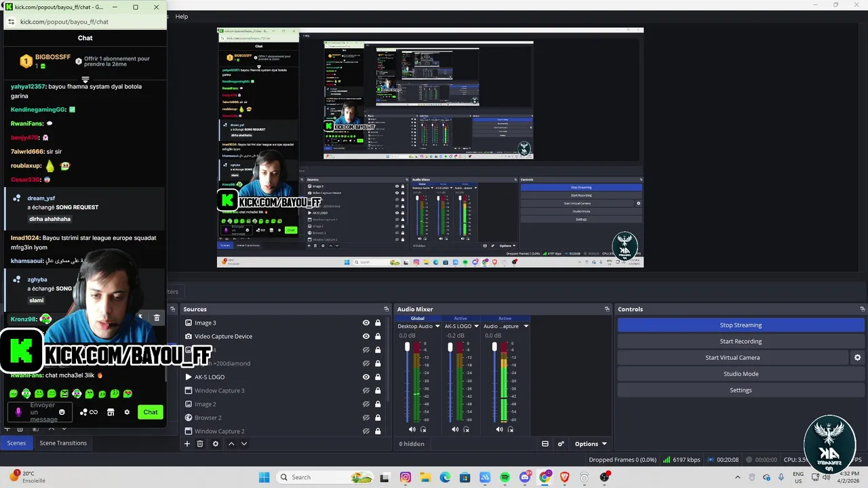Click the kick.com address bar URL
This screenshot has width=868, height=488.
click(64, 22)
